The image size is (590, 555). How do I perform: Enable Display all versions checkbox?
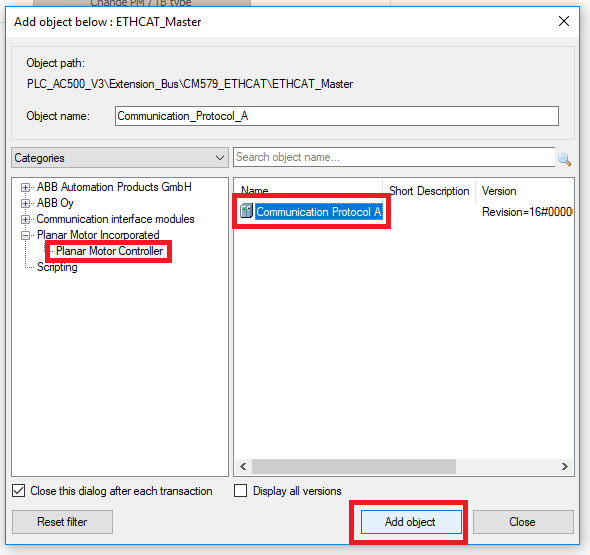240,491
